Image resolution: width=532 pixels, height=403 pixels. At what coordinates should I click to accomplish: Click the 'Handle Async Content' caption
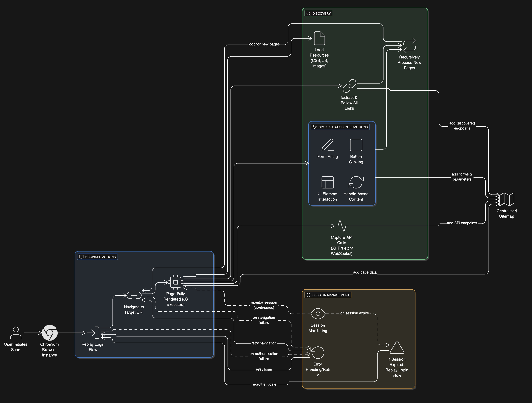[356, 197]
